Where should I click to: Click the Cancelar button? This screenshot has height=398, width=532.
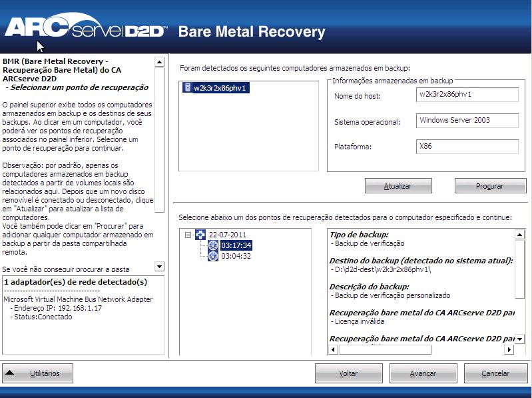tap(495, 373)
